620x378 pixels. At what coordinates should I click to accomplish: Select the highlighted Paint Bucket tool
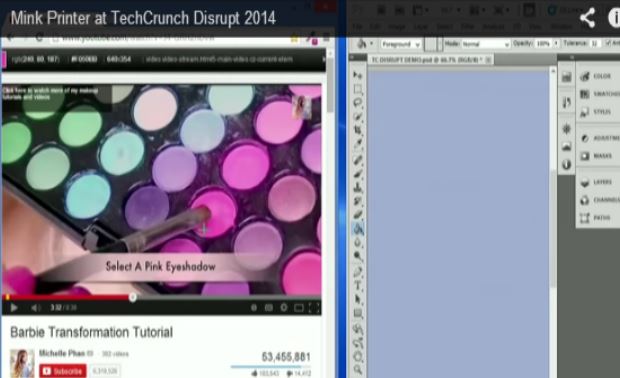coord(358,229)
